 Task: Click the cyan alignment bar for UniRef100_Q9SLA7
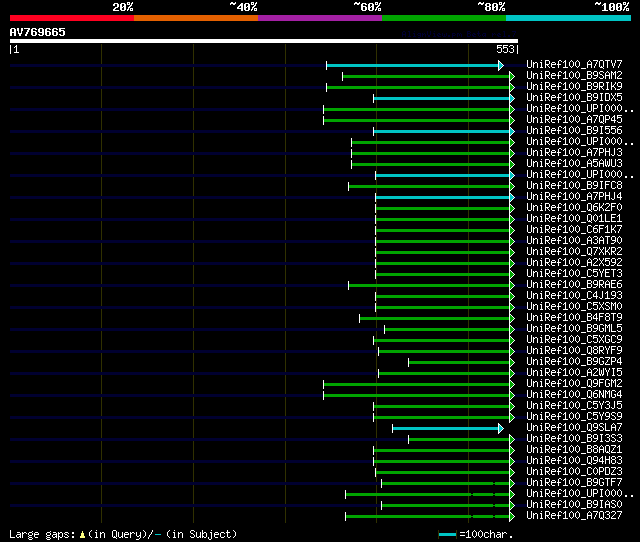pyautogui.click(x=446, y=429)
